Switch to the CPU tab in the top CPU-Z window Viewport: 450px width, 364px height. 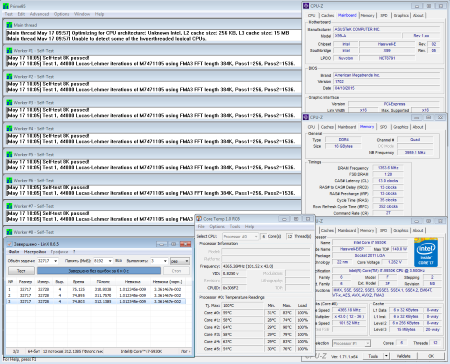pyautogui.click(x=311, y=15)
